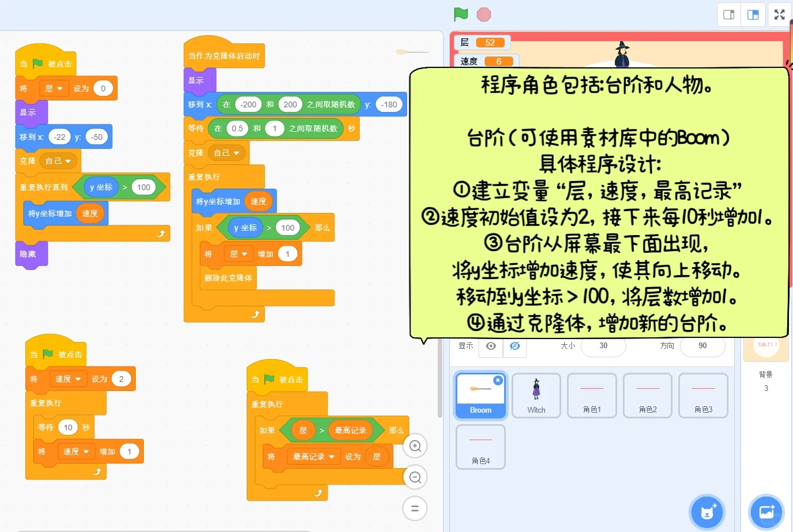Zoom in on the code area
Viewport: 793px width, 532px height.
tap(415, 446)
